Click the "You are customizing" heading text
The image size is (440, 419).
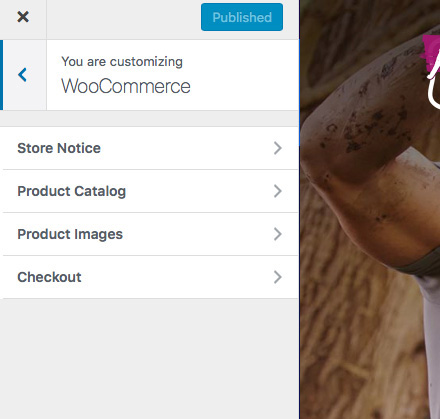point(122,62)
